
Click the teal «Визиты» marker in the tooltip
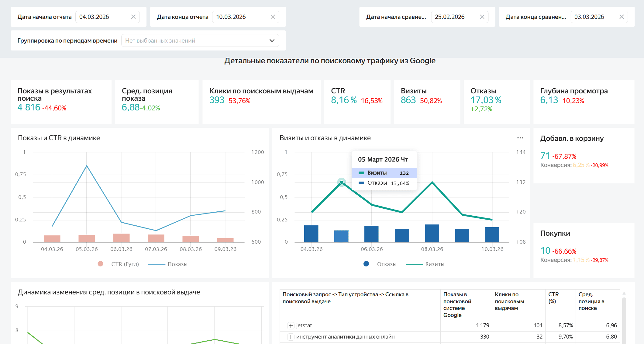pos(361,173)
